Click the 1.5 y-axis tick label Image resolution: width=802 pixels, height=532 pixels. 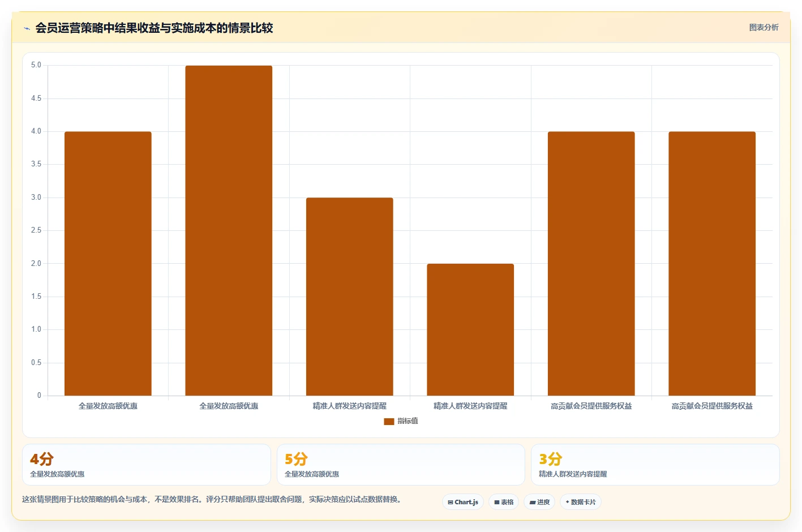tap(36, 297)
